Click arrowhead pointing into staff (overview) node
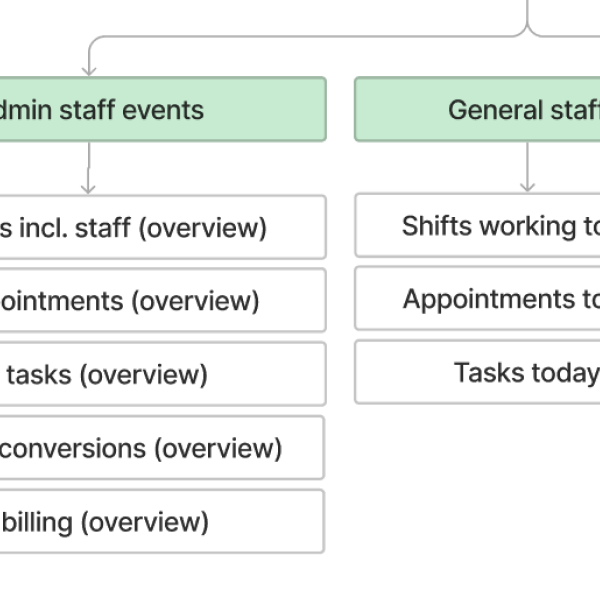Image resolution: width=600 pixels, height=600 pixels. [88, 189]
